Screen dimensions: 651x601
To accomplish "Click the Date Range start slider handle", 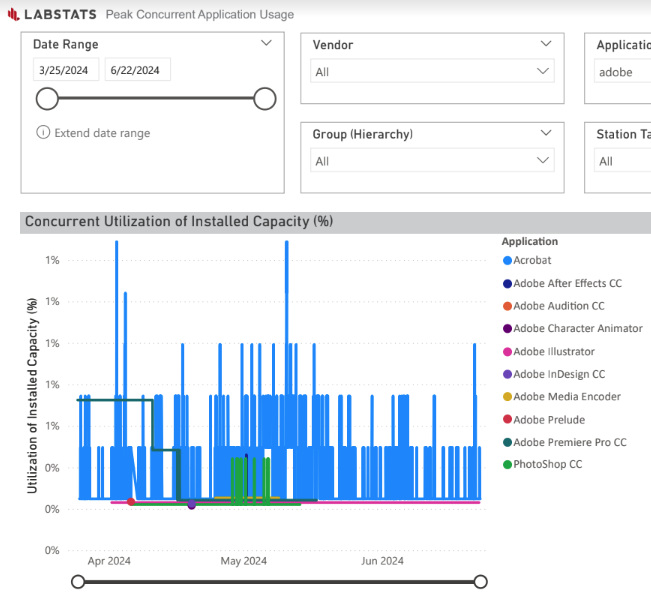I will tap(47, 99).
